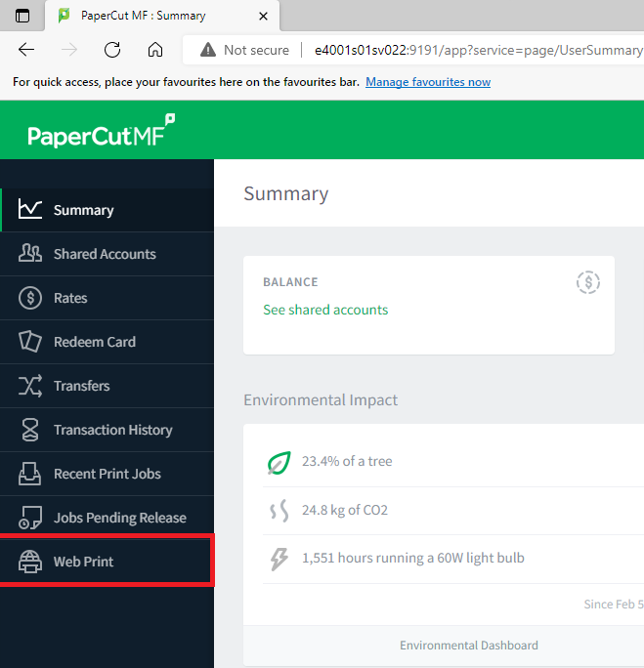Click the Shared Accounts people icon

click(x=30, y=253)
